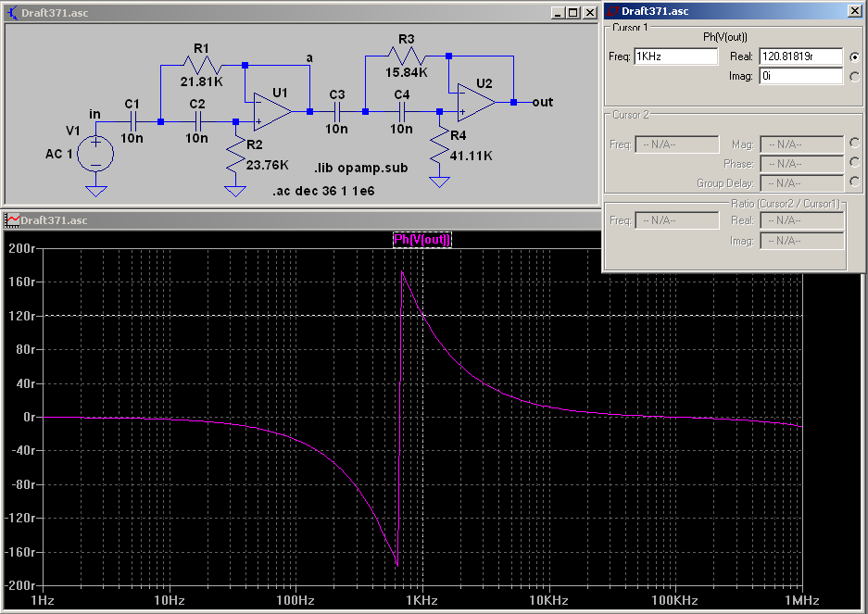868x614 pixels.
Task: Click Cursor 1 Freq field showing 1KHz
Action: coord(676,56)
